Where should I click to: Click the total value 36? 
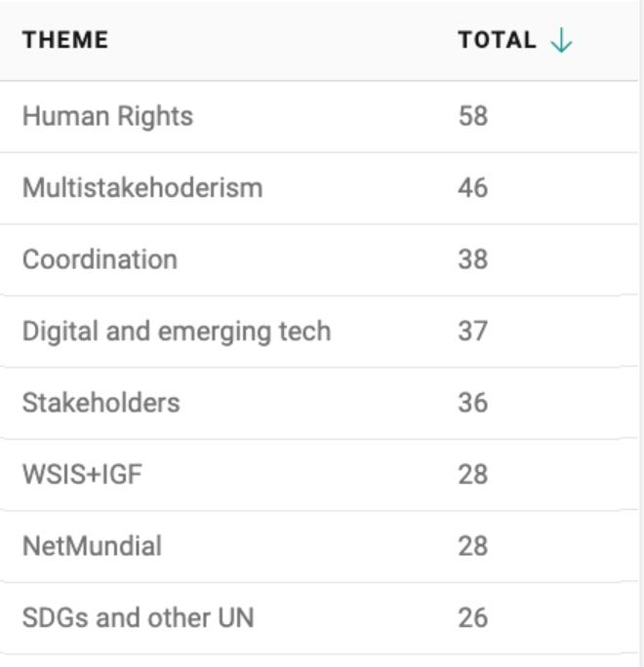(x=473, y=403)
